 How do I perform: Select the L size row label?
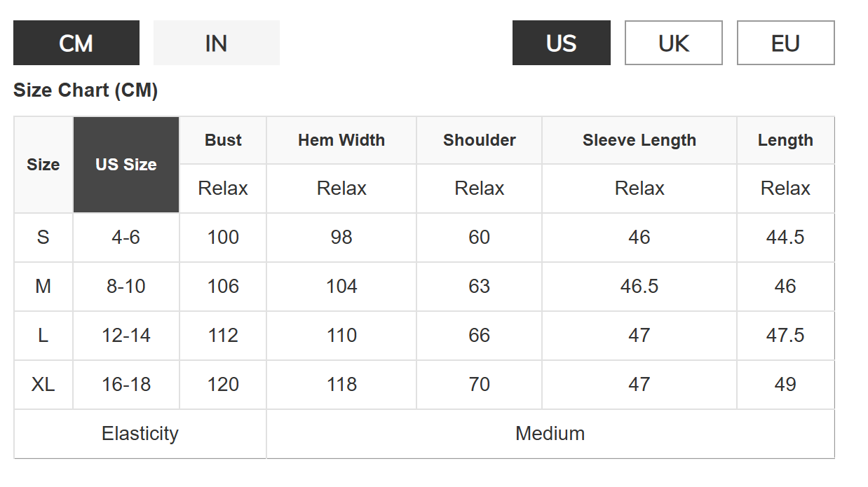[x=43, y=336]
